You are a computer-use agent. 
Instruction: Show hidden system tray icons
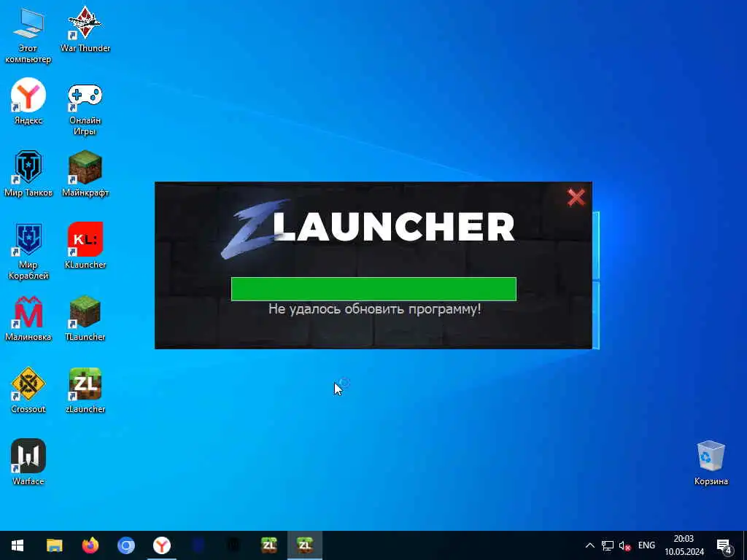589,545
